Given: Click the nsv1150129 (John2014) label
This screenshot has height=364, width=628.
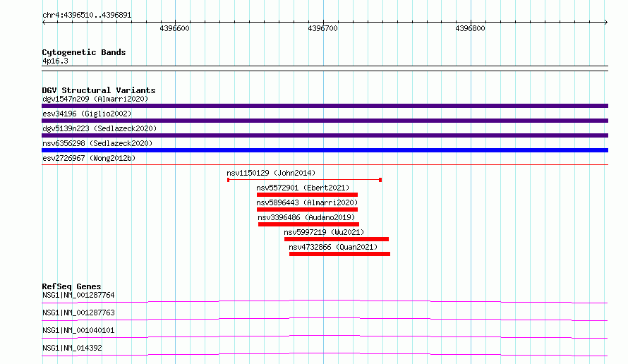Looking at the screenshot, I should tap(271, 173).
